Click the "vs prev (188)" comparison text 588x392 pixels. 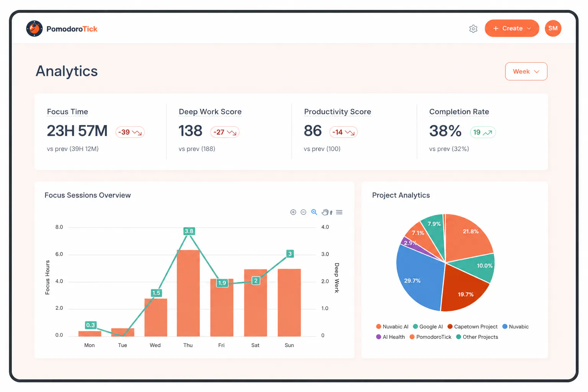coord(197,149)
